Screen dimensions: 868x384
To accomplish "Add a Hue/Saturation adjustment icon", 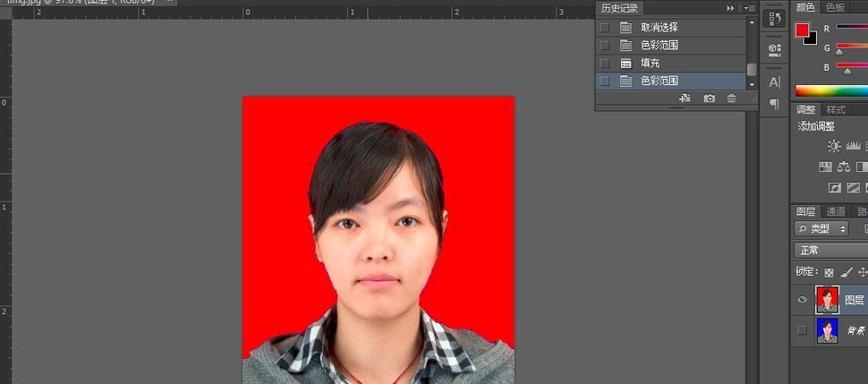I will (x=825, y=166).
